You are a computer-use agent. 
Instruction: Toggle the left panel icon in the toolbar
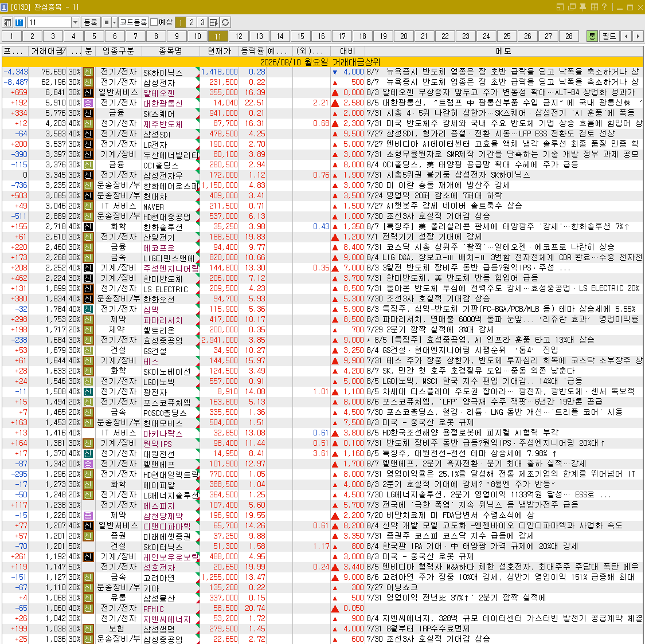(x=7, y=22)
